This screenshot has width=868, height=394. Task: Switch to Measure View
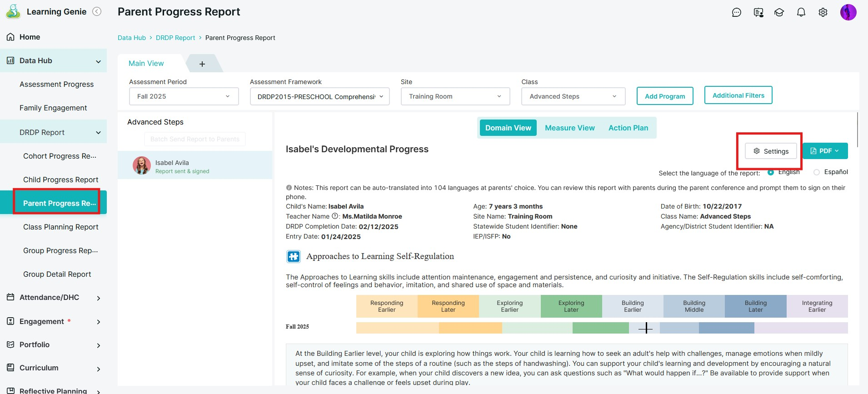tap(569, 128)
